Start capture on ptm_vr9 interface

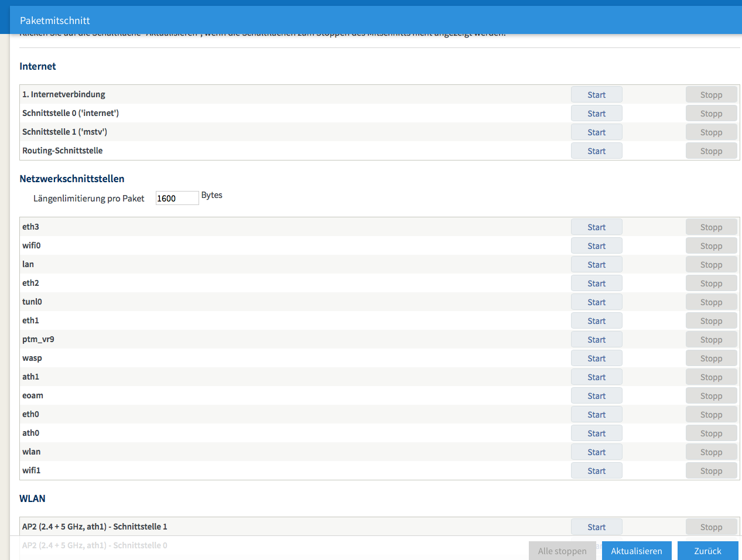click(596, 340)
